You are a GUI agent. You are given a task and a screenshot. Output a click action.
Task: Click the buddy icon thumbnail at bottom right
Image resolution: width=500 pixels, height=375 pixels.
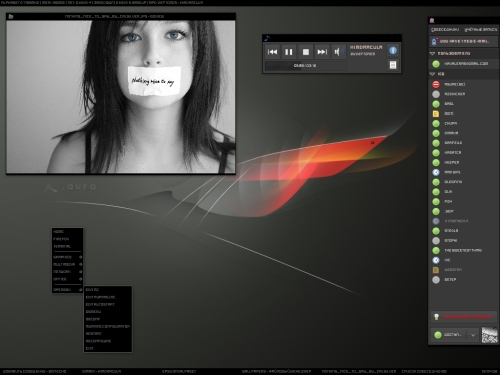pyautogui.click(x=489, y=335)
